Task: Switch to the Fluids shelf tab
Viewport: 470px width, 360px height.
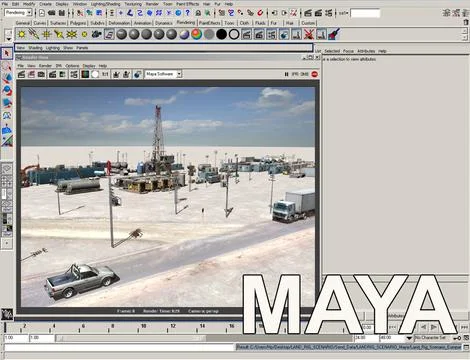Action: point(260,23)
